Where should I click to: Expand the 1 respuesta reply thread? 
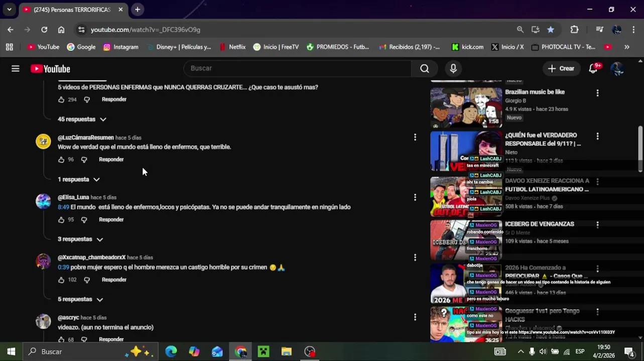pos(79,179)
